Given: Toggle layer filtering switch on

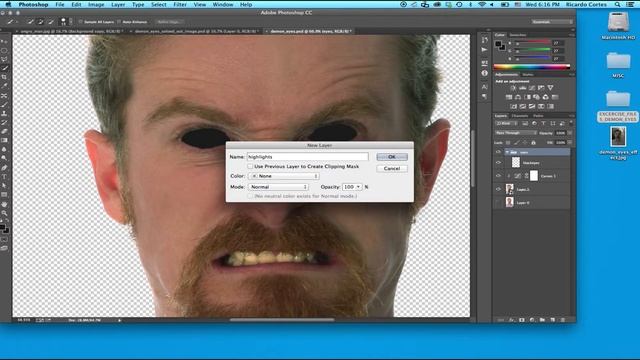Looking at the screenshot, I should [571, 122].
